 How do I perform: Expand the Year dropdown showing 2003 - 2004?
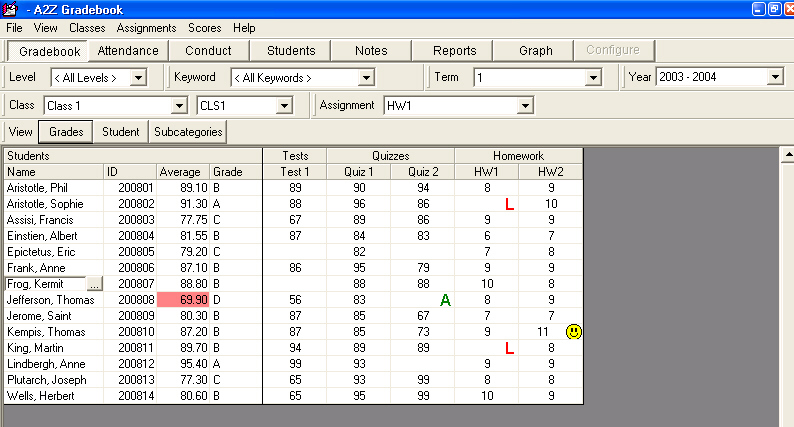775,77
